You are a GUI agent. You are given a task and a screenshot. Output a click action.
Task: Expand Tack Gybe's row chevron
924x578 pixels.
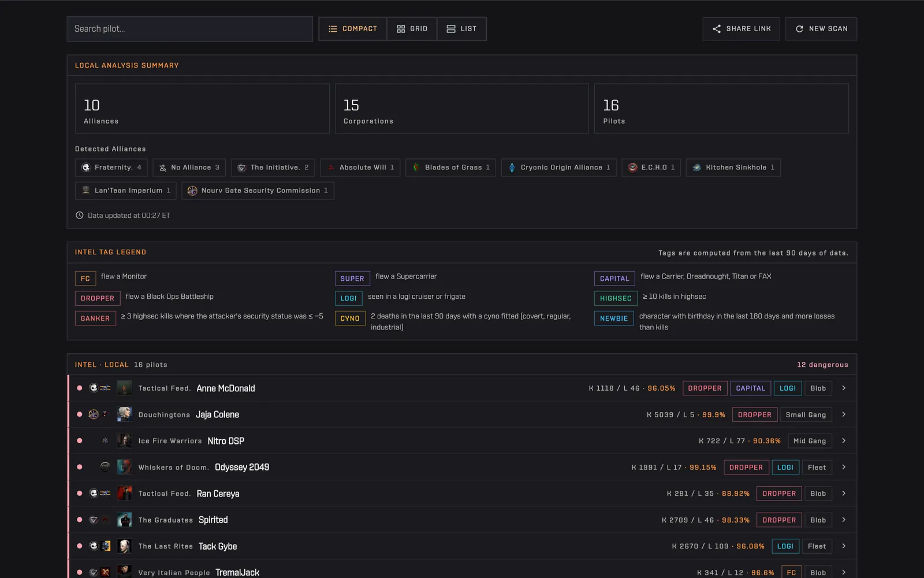[844, 546]
